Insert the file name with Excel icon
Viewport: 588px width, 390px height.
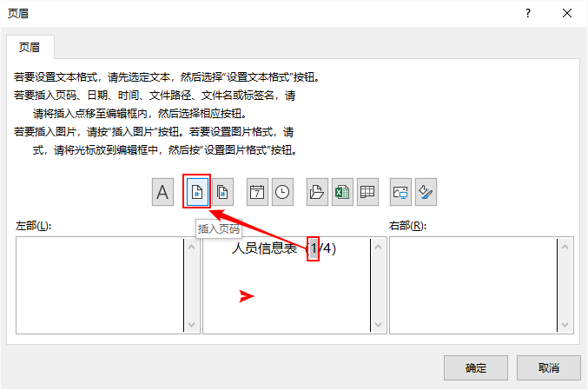(x=342, y=192)
